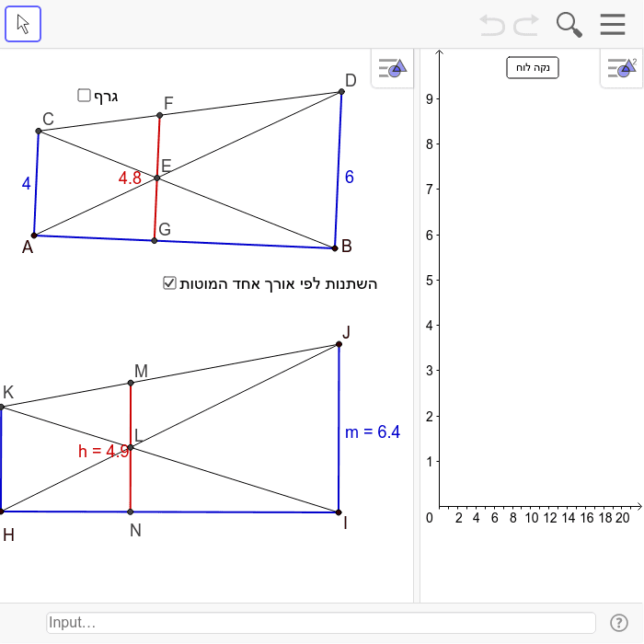Select point G on segment AB
The image size is (644, 644).
click(x=155, y=240)
